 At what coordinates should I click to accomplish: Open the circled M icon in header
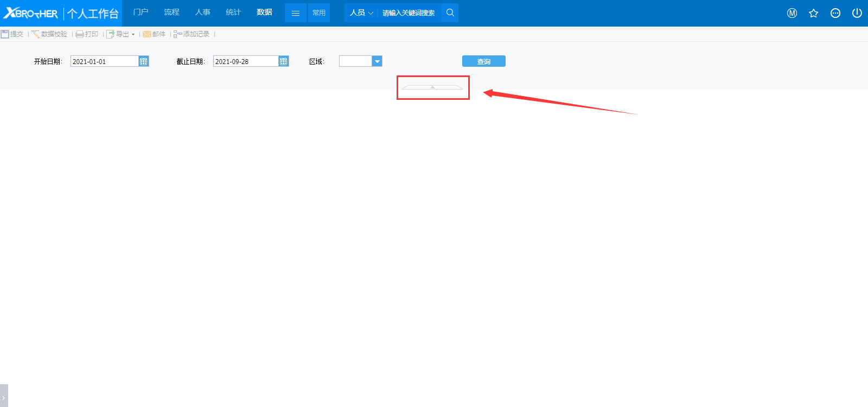click(x=792, y=13)
